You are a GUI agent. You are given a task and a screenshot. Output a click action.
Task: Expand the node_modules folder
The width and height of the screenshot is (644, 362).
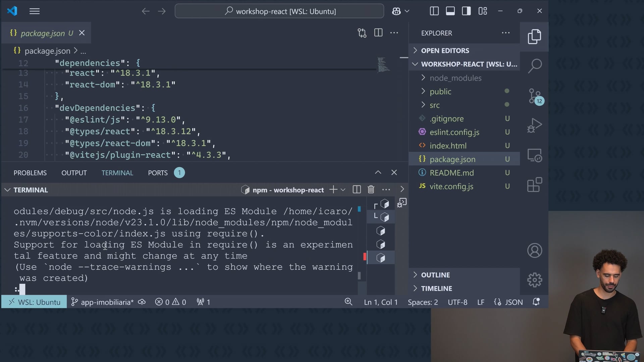click(x=455, y=78)
